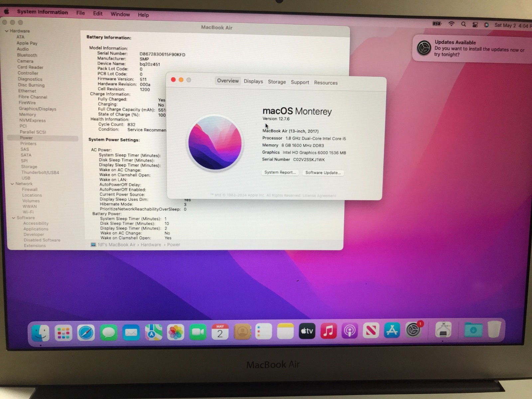Select Wi-Fi under Network
This screenshot has height=399, width=532.
click(28, 212)
